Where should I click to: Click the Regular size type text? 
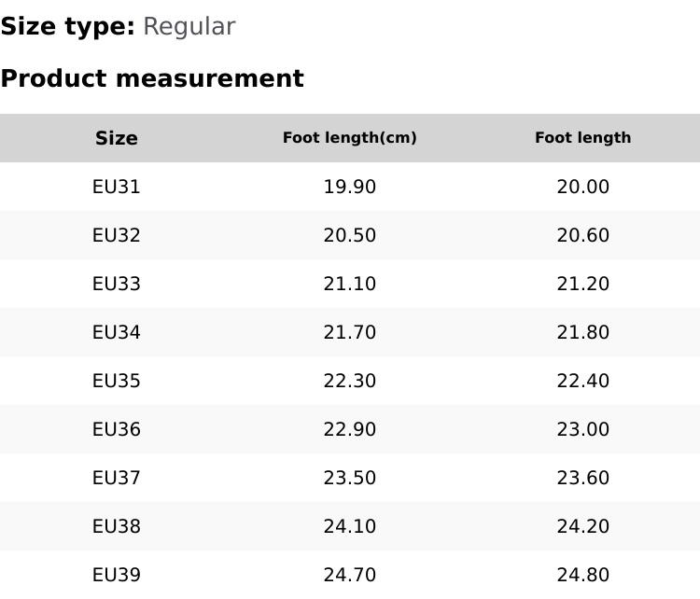[189, 26]
